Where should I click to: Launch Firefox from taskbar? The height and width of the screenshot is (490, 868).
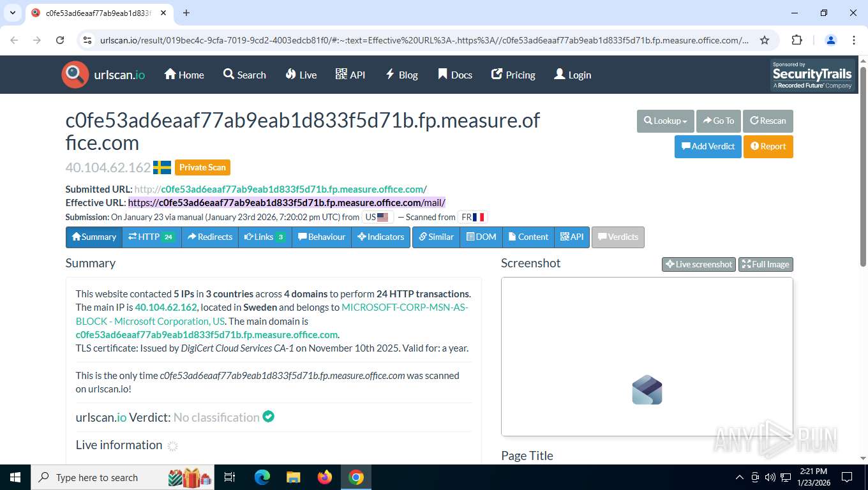point(325,477)
